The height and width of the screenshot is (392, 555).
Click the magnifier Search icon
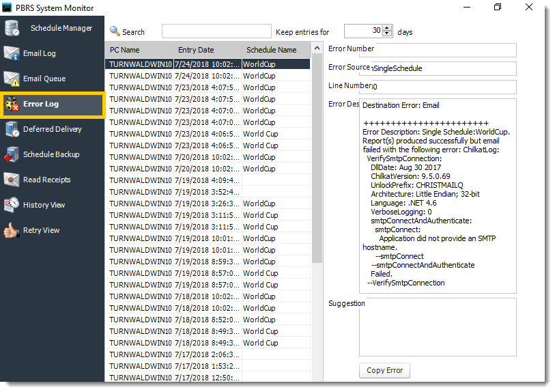pyautogui.click(x=115, y=31)
